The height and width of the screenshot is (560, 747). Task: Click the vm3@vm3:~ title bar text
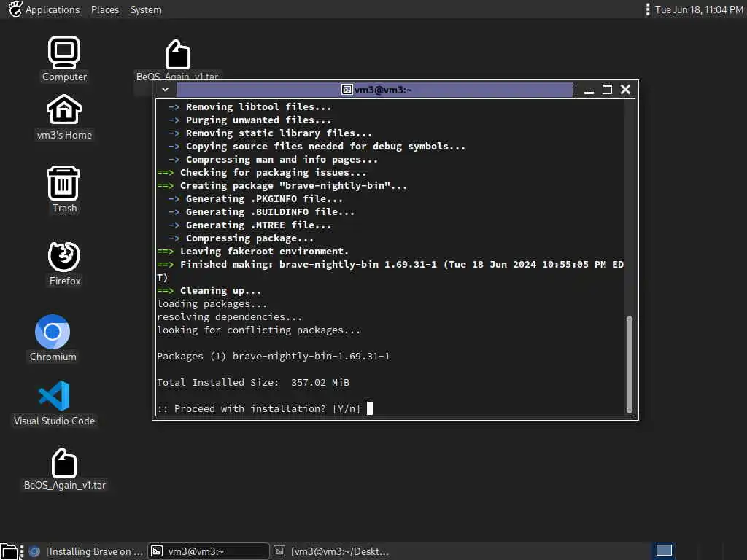pyautogui.click(x=383, y=90)
